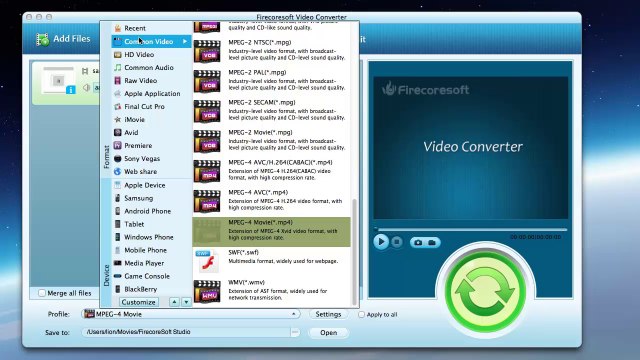Screen dimensions: 640x360
Task: Click the Apple Device icon
Action: (118, 185)
